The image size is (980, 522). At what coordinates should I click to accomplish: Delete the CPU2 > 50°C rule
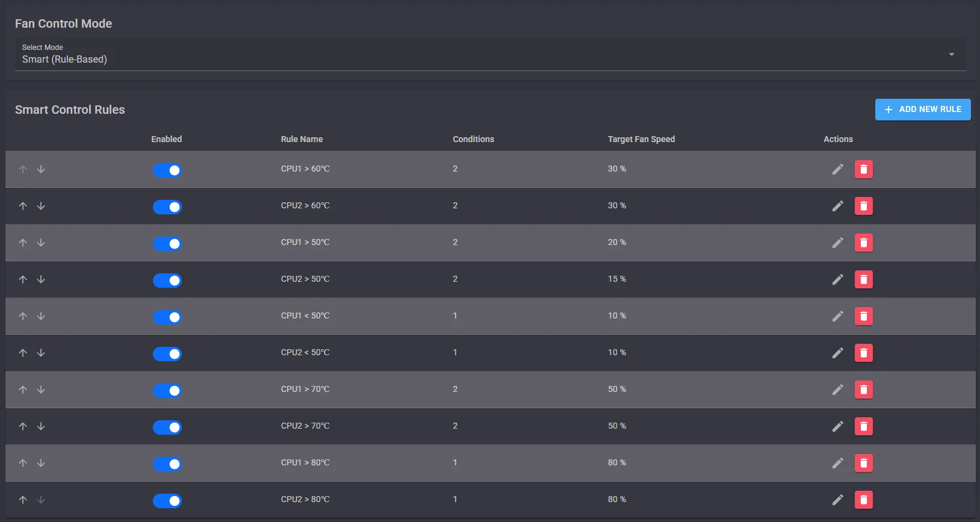pos(864,279)
